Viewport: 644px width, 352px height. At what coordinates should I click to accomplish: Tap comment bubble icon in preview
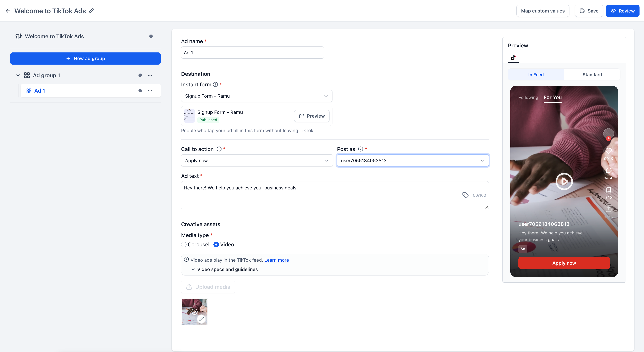[x=608, y=170]
